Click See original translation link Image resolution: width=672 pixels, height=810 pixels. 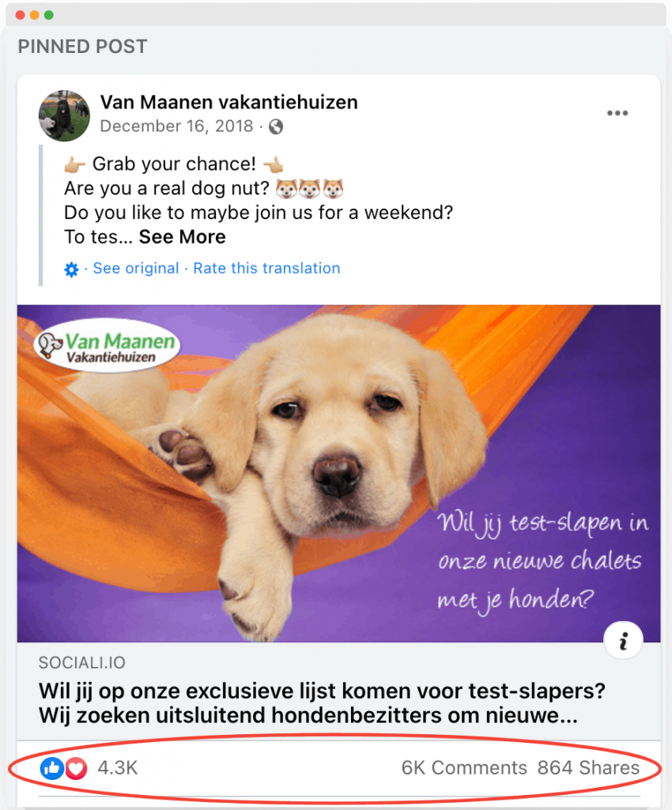pyautogui.click(x=136, y=268)
